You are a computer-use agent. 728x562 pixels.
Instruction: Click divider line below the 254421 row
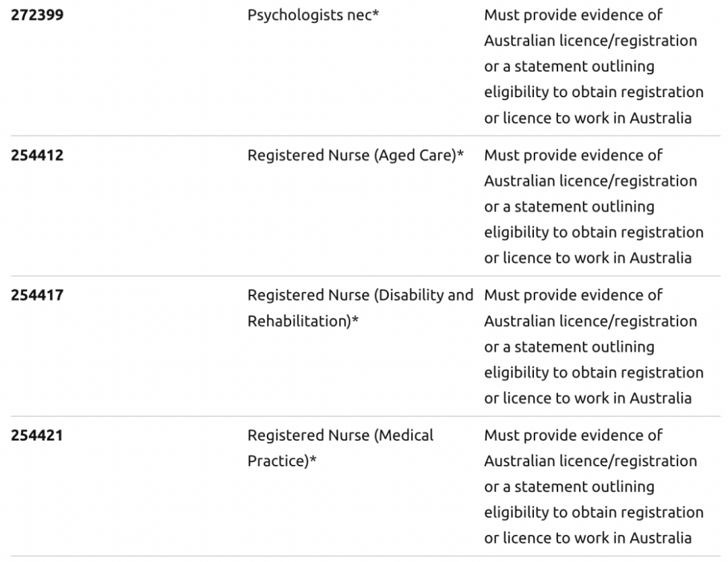click(364, 557)
